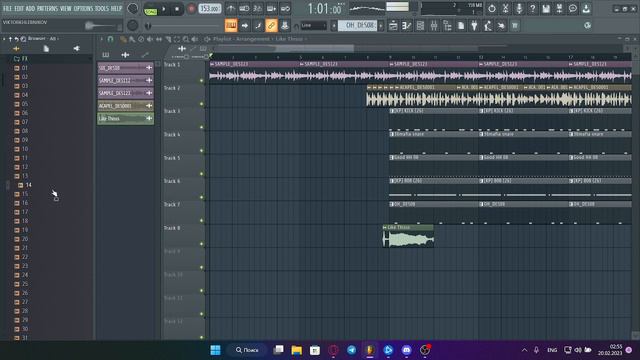Screen dimensions: 640x360
Task: Open the audio editor scissors icon
Action: 505,9
